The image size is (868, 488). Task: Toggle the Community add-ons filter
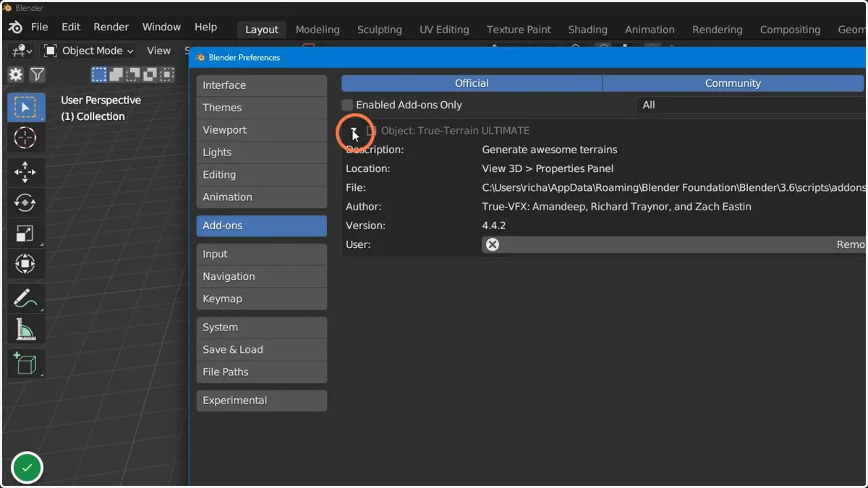[x=733, y=83]
